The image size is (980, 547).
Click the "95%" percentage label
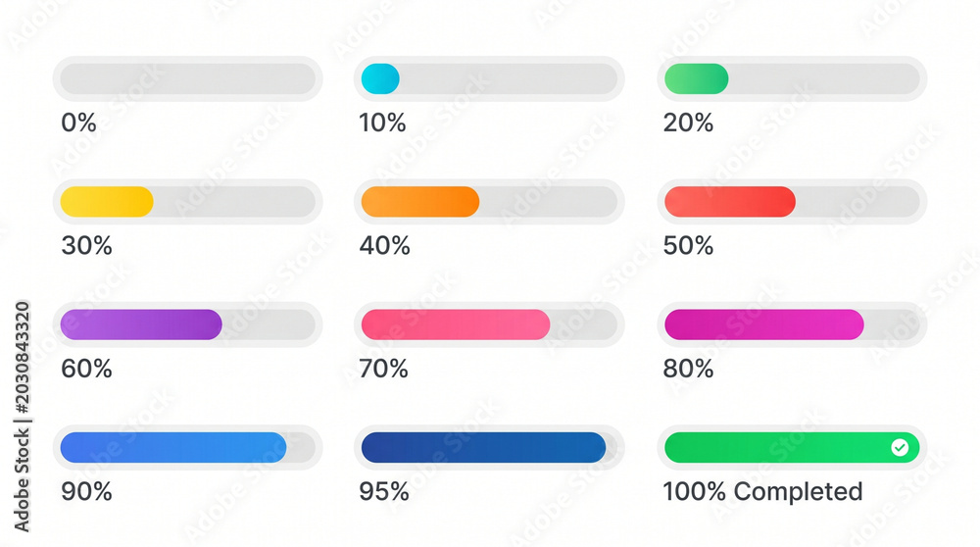pyautogui.click(x=384, y=491)
